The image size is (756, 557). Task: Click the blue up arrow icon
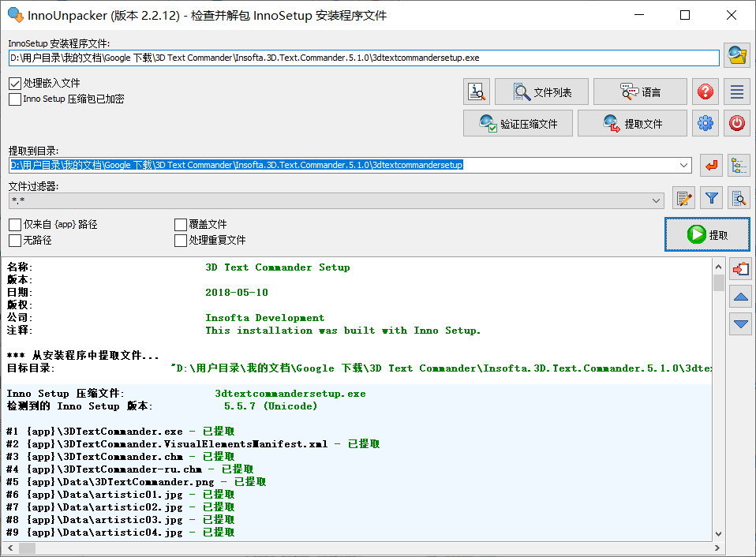tap(740, 297)
